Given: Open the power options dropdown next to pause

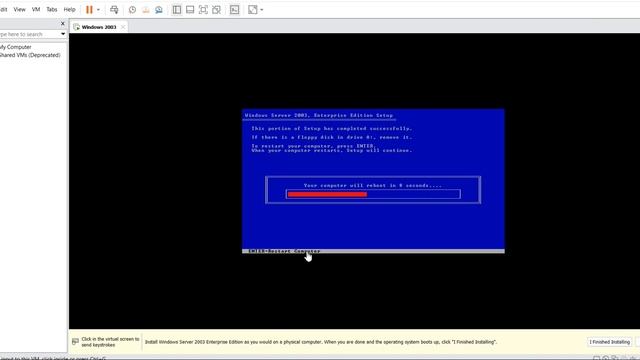Looking at the screenshot, I should (x=98, y=10).
